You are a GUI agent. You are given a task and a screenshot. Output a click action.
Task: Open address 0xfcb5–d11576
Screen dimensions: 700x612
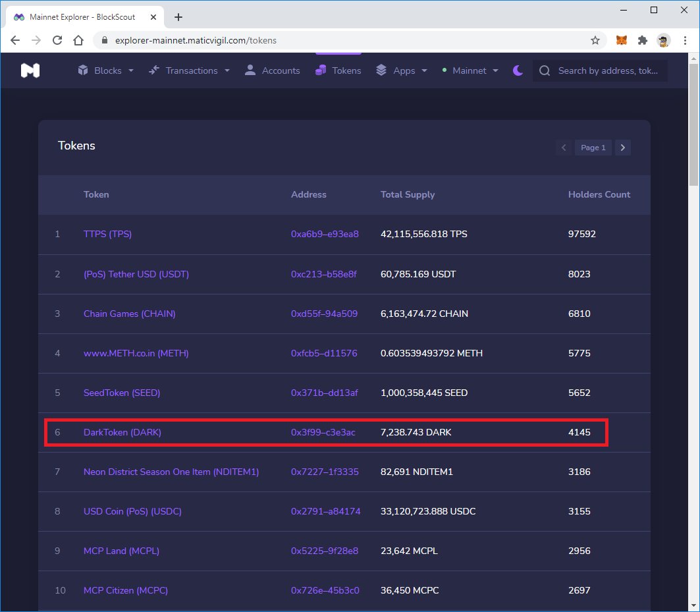click(324, 353)
